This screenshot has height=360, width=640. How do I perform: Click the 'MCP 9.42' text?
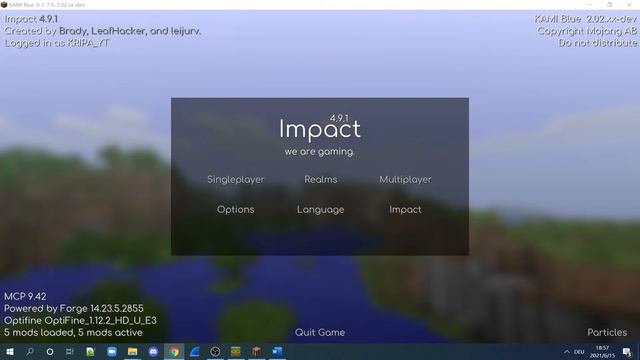tap(25, 296)
